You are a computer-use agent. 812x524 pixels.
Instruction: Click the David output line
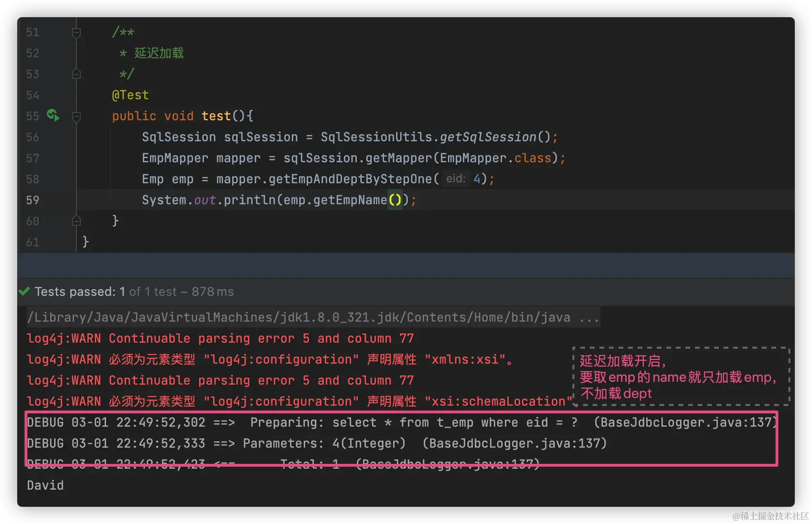pos(45,485)
